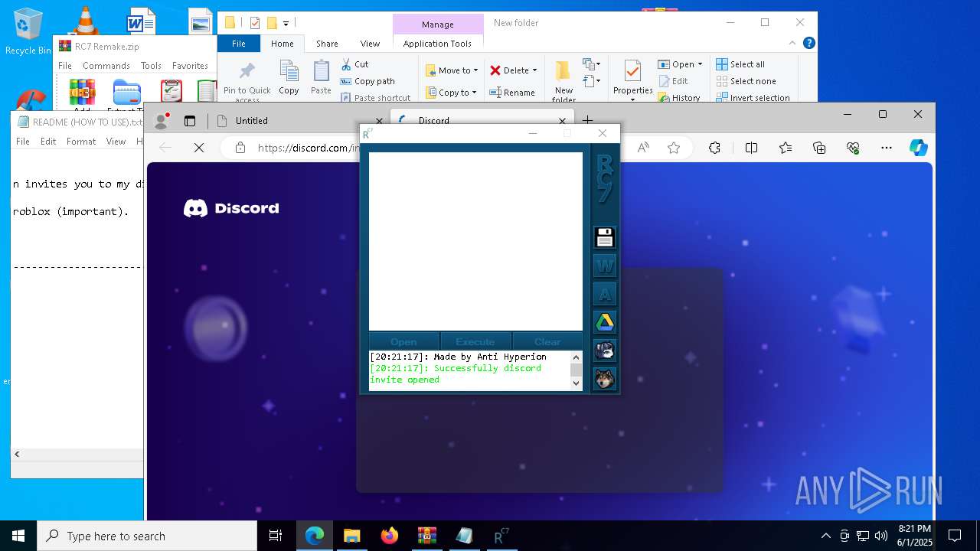Click Select none in Explorer ribbon
Image resolution: width=980 pixels, height=551 pixels.
click(x=746, y=81)
